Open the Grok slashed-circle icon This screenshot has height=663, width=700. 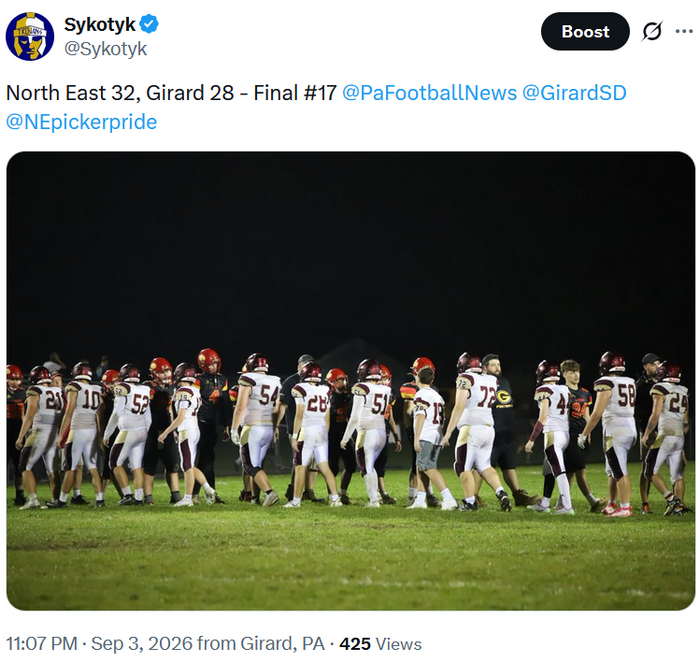click(652, 31)
